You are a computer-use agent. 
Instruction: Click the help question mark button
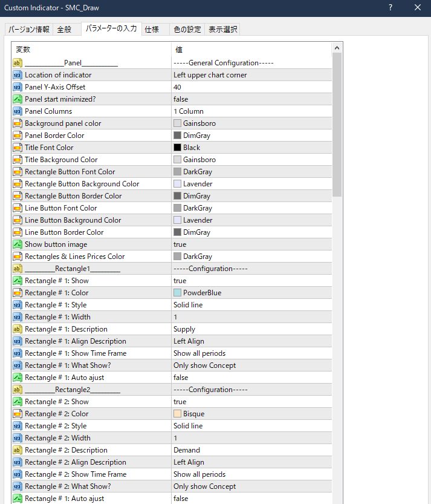390,7
